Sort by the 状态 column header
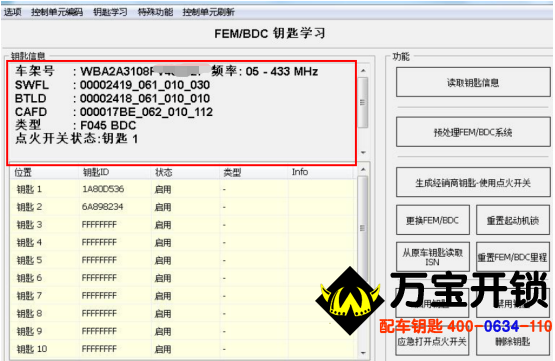The width and height of the screenshot is (555, 361). point(185,172)
